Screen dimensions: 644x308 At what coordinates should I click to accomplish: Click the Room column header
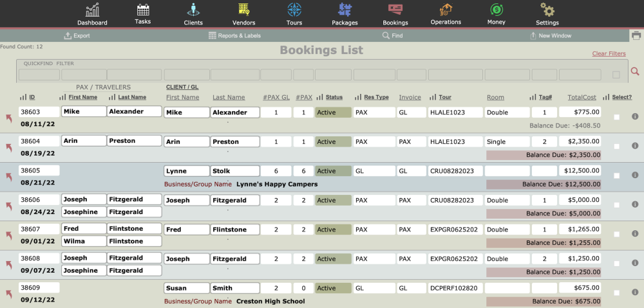pos(495,97)
